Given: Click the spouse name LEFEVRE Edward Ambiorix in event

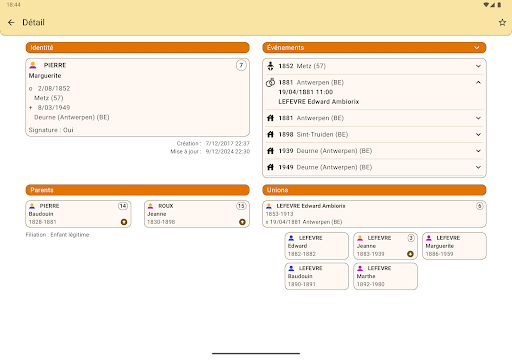Looking at the screenshot, I should click(319, 102).
